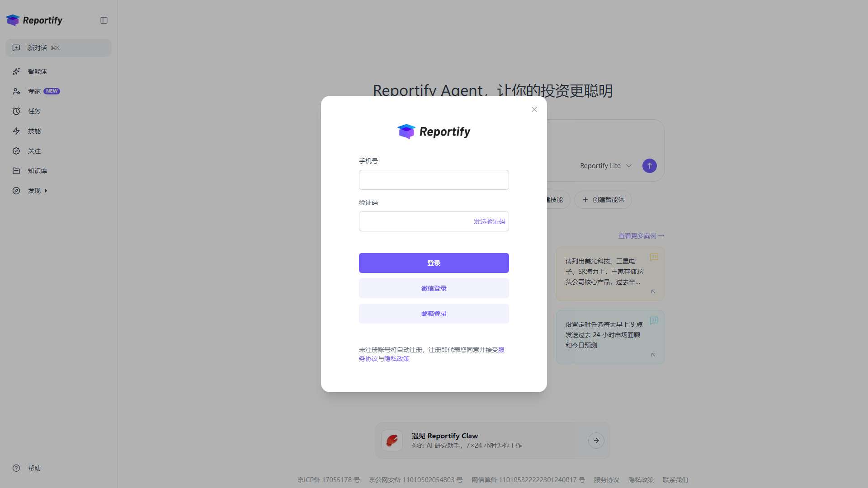Viewport: 868px width, 488px height.
Task: Click 创建智能体 create agent button
Action: [x=603, y=200]
